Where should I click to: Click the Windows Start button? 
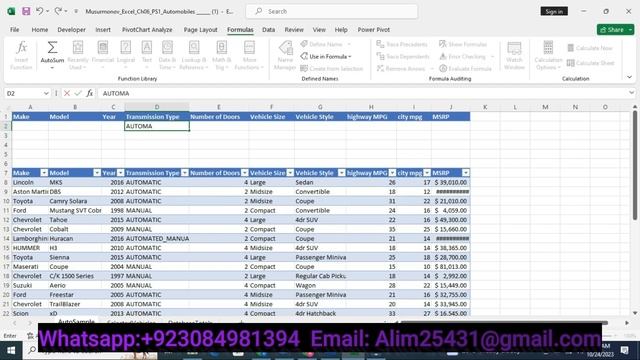coord(11,350)
